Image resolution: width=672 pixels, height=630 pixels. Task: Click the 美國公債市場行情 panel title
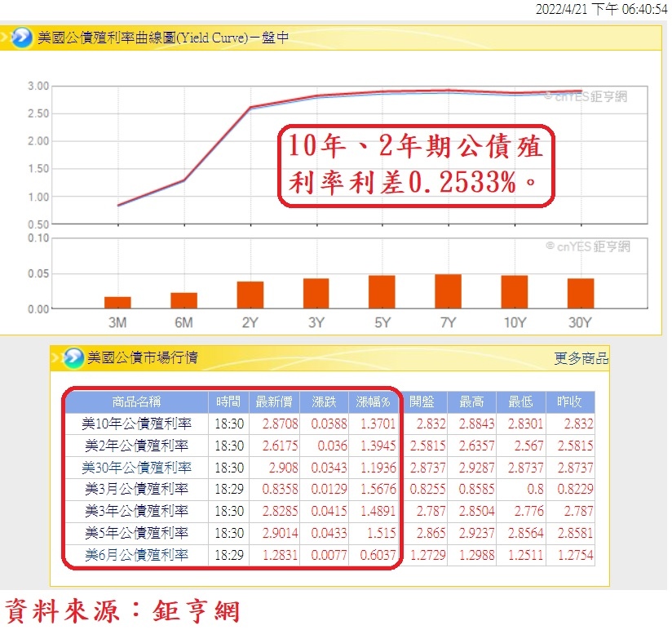pos(142,357)
